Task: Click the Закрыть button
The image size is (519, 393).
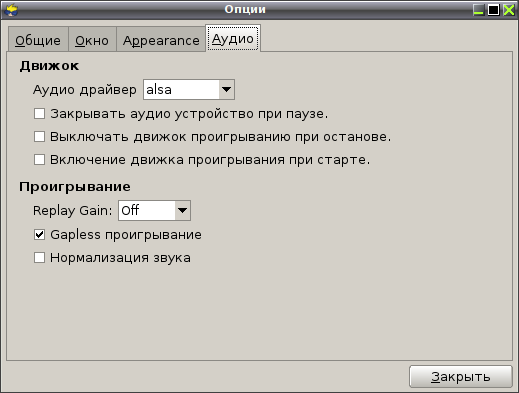Action: tap(461, 377)
